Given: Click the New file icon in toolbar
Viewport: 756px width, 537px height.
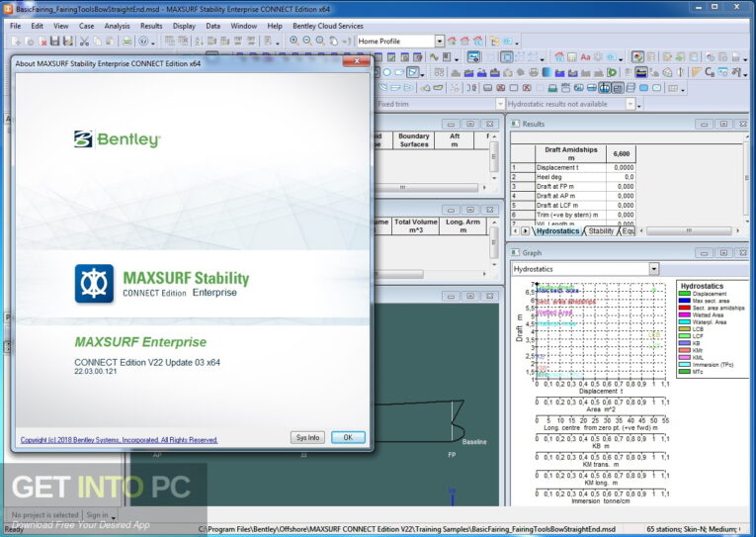Looking at the screenshot, I should pos(16,42).
